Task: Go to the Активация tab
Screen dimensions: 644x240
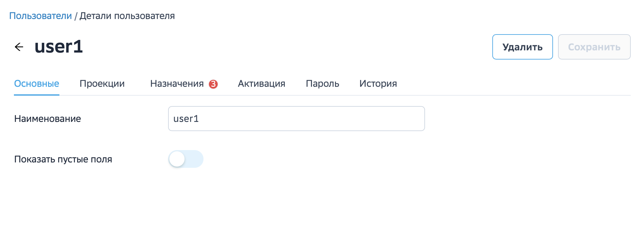Action: pos(262,84)
